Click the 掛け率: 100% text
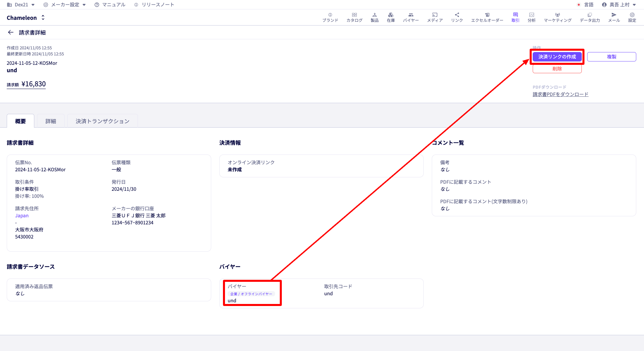Screen dimensions: 644x351 (29, 196)
